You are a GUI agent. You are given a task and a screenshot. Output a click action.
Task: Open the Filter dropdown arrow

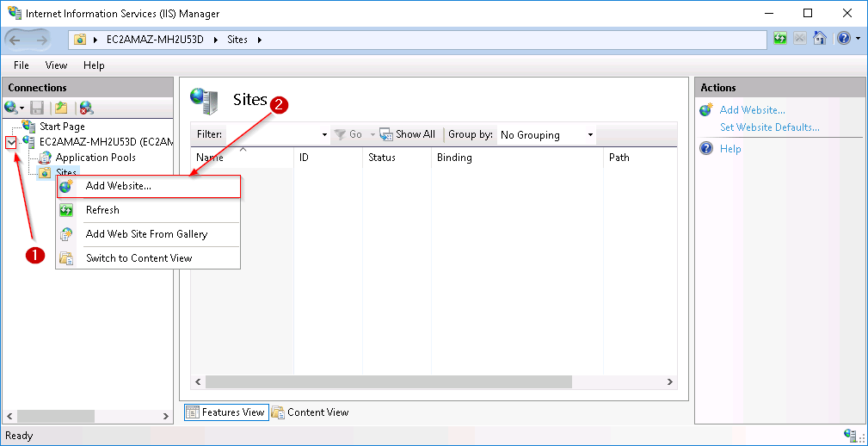point(325,134)
